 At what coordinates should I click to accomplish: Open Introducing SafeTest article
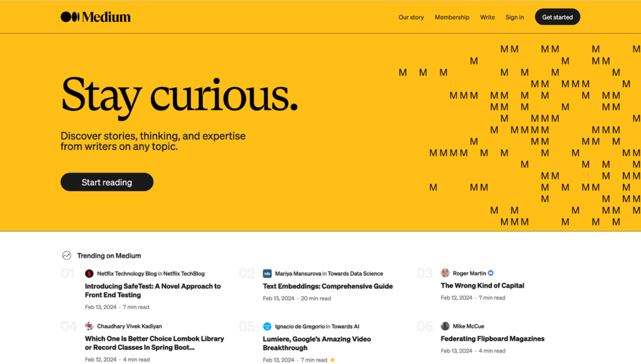point(153,290)
